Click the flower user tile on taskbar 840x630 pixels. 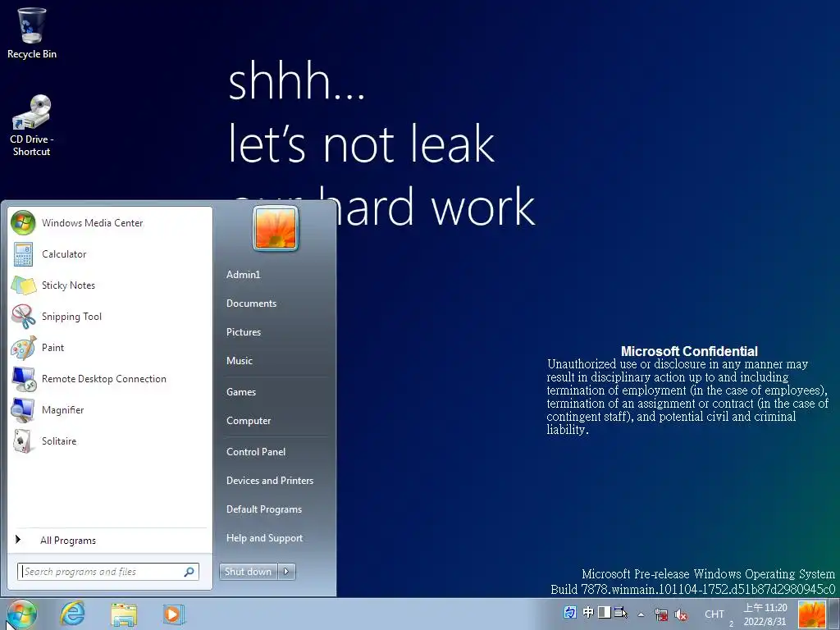(x=811, y=614)
